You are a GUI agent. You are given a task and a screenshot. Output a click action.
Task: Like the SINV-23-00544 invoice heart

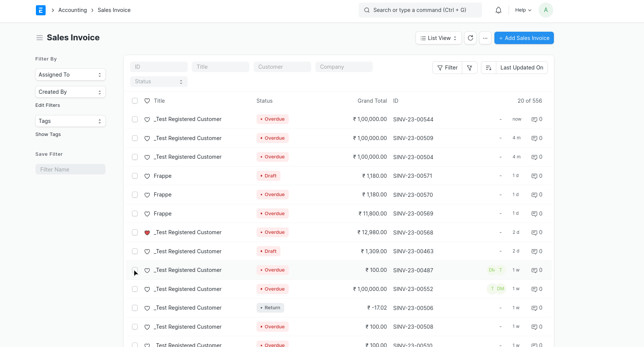(x=147, y=120)
